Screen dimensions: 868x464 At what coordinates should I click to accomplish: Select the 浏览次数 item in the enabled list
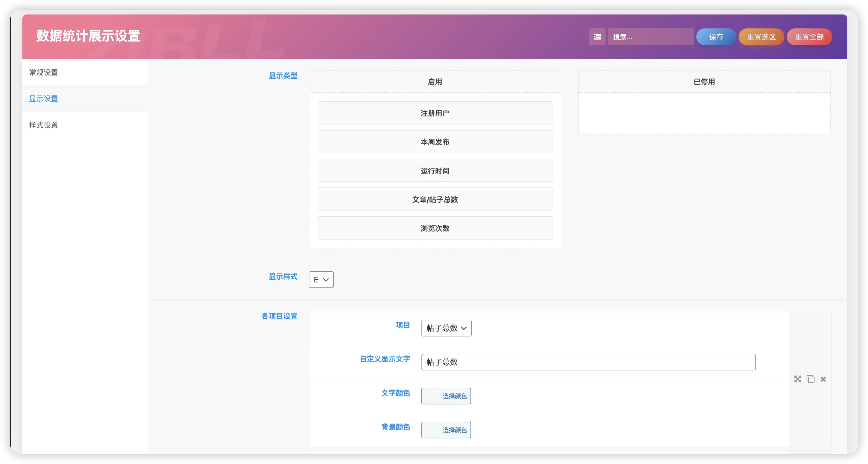(435, 228)
